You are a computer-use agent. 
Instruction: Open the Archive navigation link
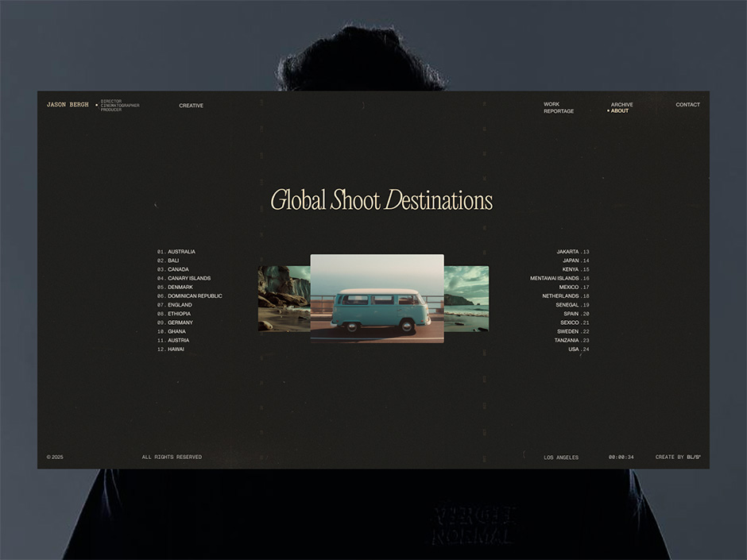point(622,105)
